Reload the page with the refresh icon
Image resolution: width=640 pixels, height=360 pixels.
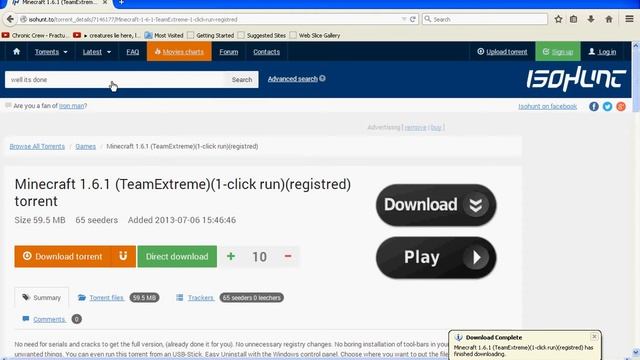tap(413, 19)
